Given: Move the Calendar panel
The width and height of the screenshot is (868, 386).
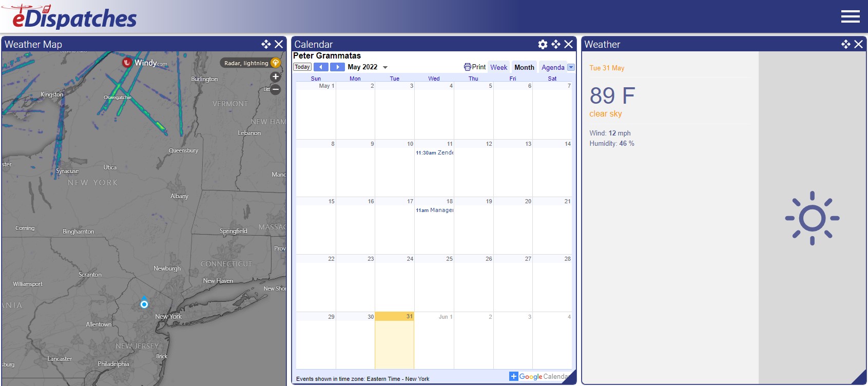Looking at the screenshot, I should (x=556, y=44).
